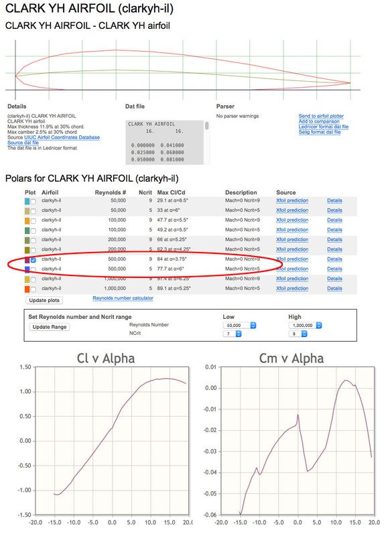This screenshot has width=392, height=536.
Task: Open Xfoil prediction for 100,000 Ncrit 9
Action: [x=292, y=220]
